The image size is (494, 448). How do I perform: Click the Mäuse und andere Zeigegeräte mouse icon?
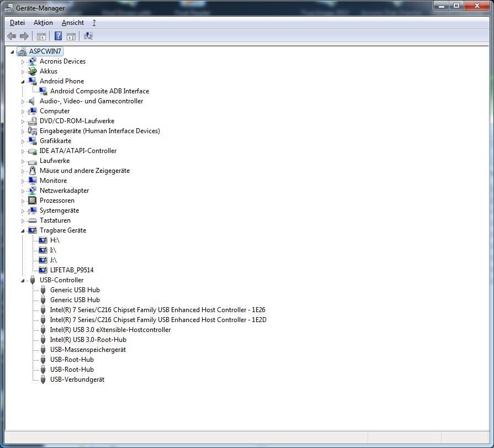32,171
